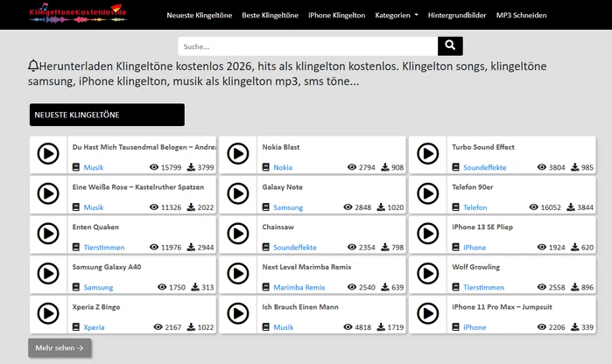612x364 pixels.
Task: Open the Chainsaw ringtone title
Action: (x=278, y=227)
